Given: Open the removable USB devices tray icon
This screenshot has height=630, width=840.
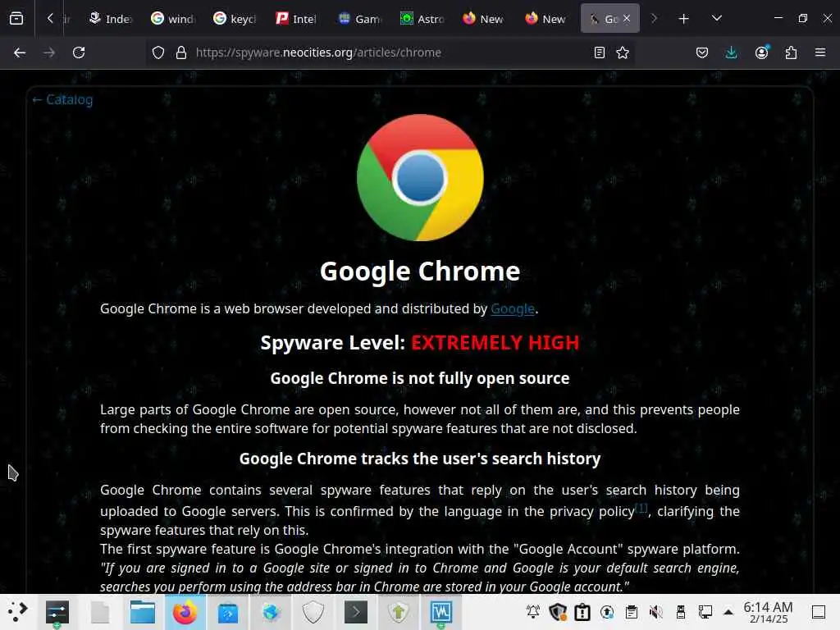Looking at the screenshot, I should [x=681, y=612].
